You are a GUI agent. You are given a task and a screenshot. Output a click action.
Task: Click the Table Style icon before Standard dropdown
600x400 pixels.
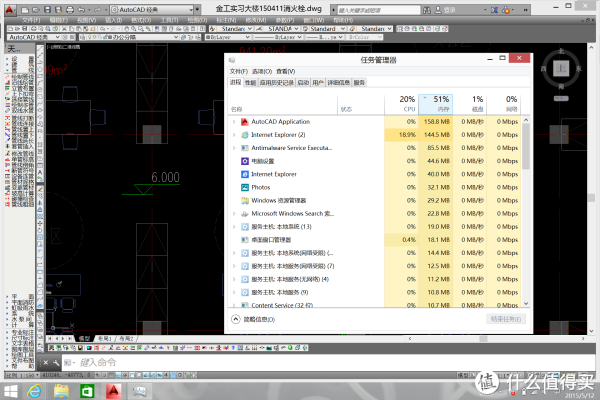pyautogui.click(x=305, y=29)
